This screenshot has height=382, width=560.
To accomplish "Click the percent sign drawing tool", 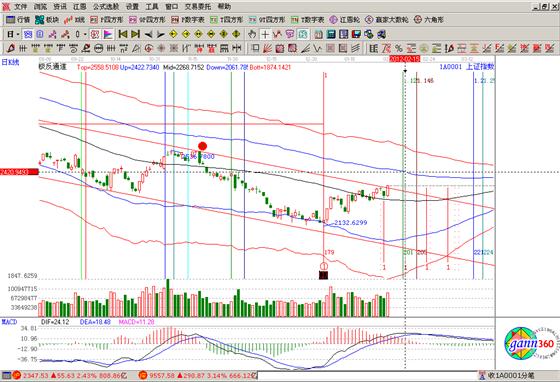I will [x=398, y=48].
